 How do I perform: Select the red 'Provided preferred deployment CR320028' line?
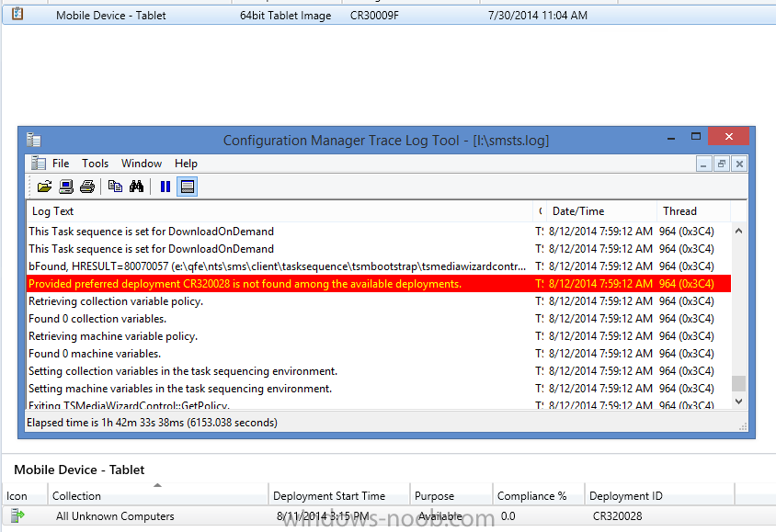point(379,284)
